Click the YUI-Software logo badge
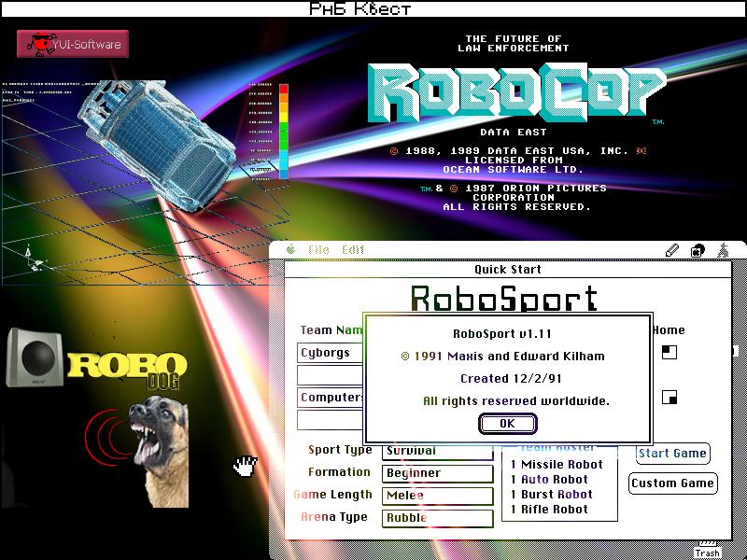 click(x=73, y=43)
